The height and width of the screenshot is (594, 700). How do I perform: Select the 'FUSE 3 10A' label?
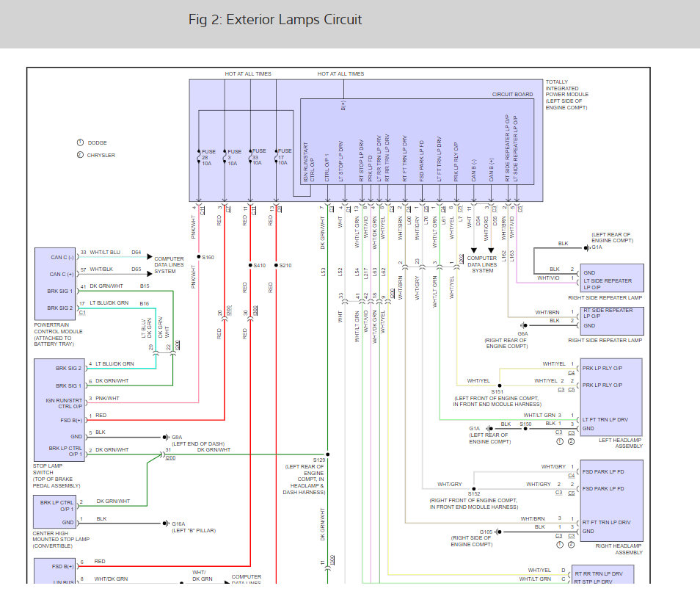(x=234, y=158)
